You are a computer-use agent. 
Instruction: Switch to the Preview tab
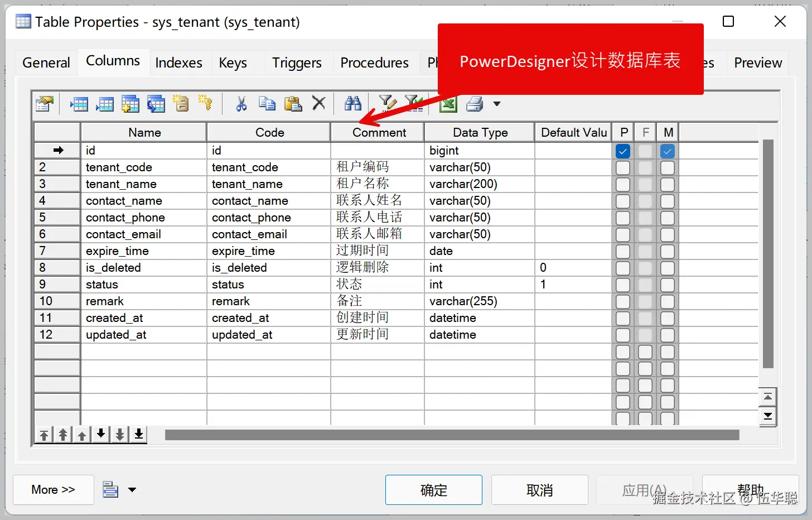click(757, 62)
